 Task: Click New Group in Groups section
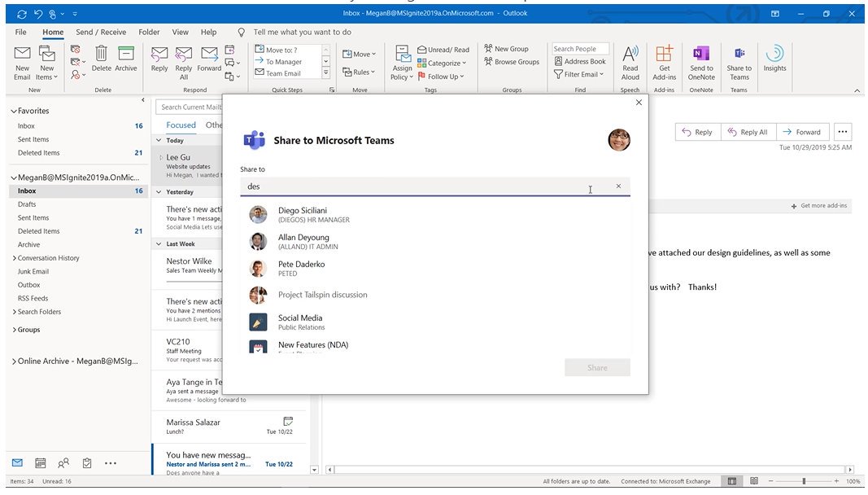tap(506, 49)
